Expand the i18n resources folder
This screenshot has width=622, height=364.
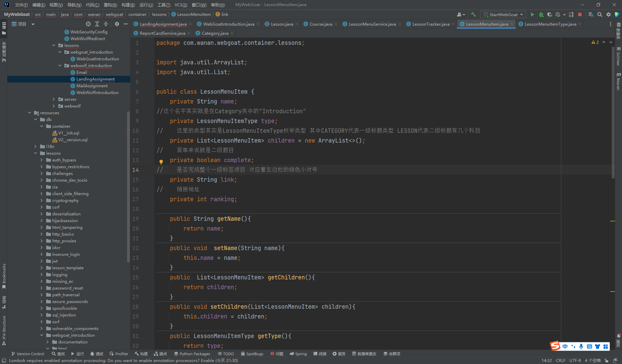(x=36, y=146)
